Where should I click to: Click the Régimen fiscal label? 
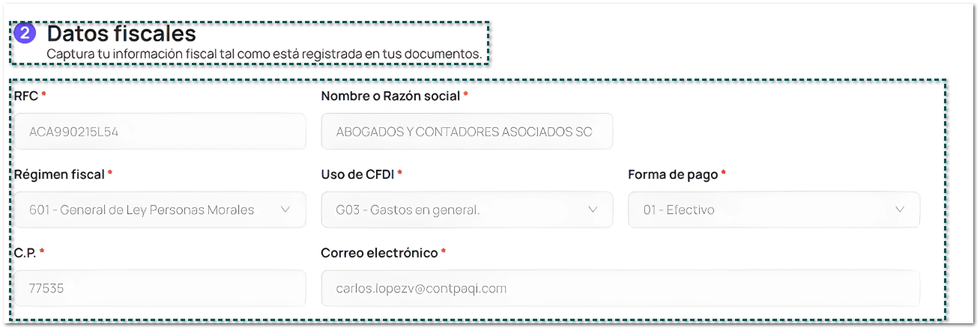(59, 174)
